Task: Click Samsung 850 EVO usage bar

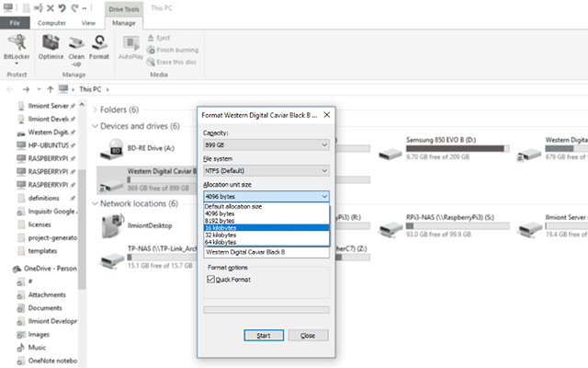Action: click(458, 149)
